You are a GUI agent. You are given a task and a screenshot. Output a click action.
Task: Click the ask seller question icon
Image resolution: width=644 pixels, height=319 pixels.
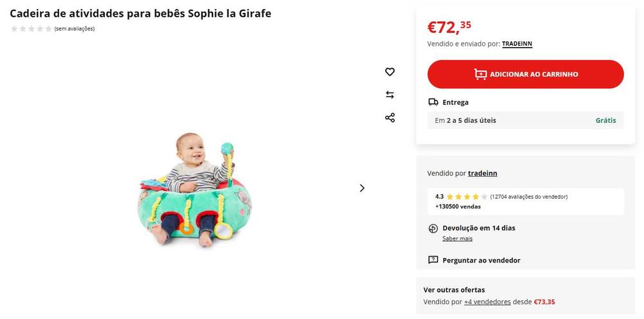click(433, 260)
